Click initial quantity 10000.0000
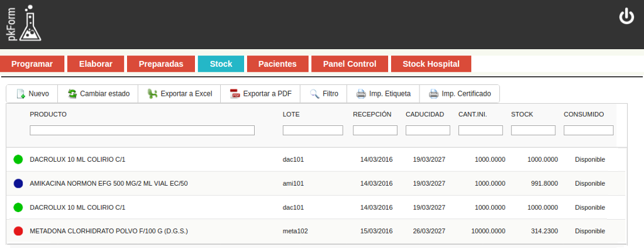644x248 pixels. (488, 231)
